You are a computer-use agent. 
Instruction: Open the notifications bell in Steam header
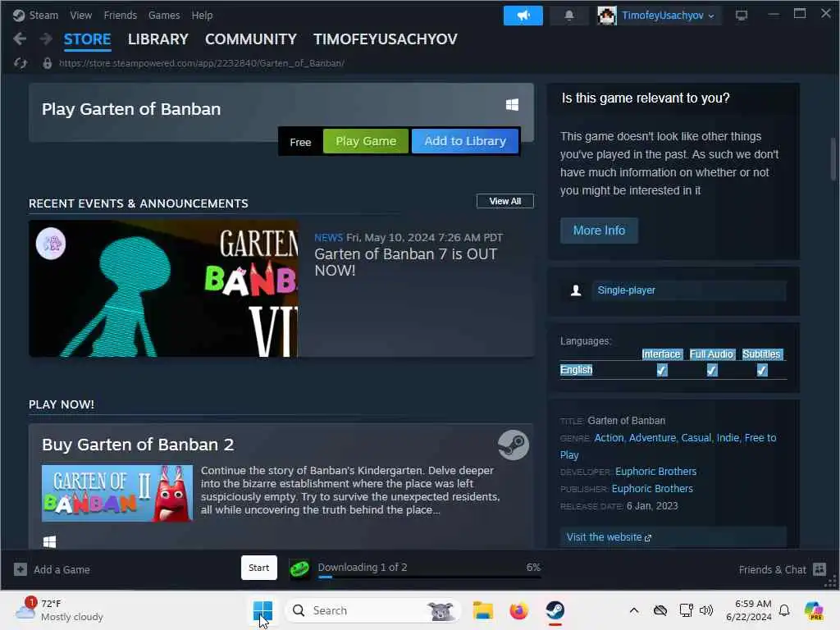pyautogui.click(x=569, y=16)
